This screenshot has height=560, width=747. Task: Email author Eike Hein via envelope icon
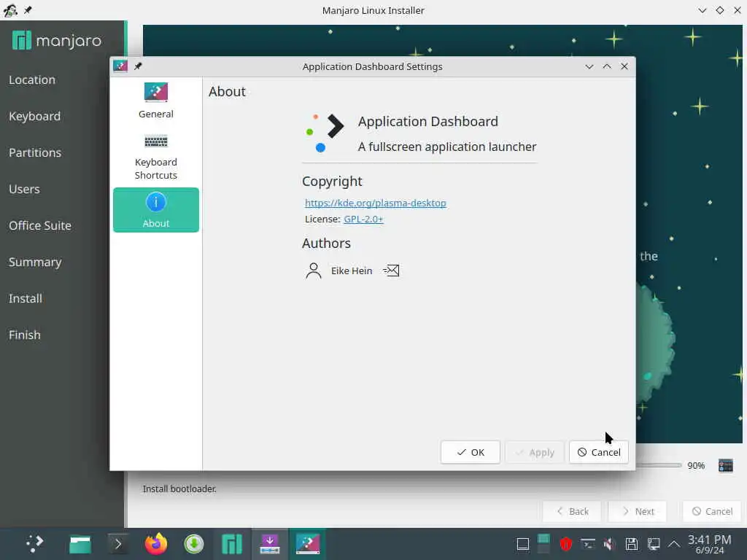(x=391, y=271)
